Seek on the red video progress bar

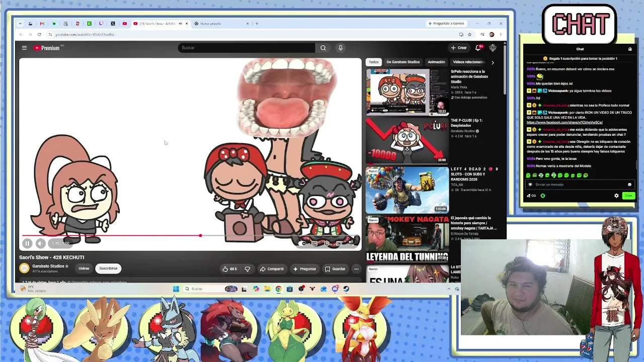(x=190, y=235)
